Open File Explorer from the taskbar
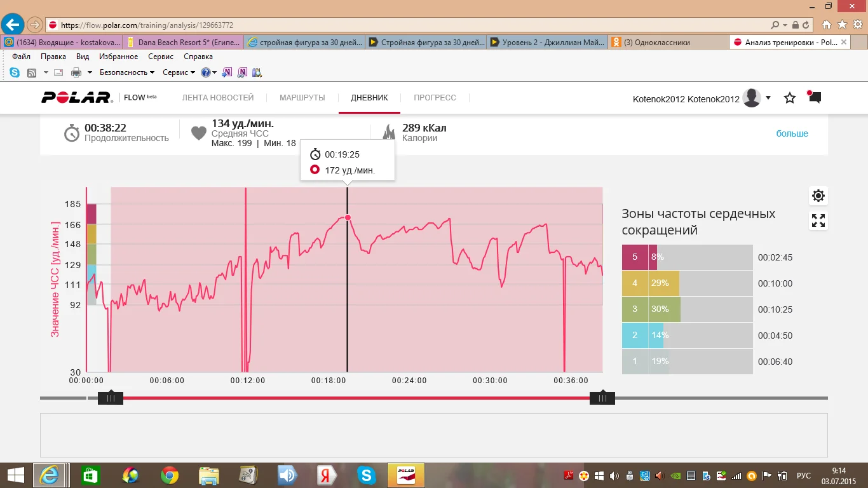Image resolution: width=868 pixels, height=488 pixels. click(x=208, y=475)
